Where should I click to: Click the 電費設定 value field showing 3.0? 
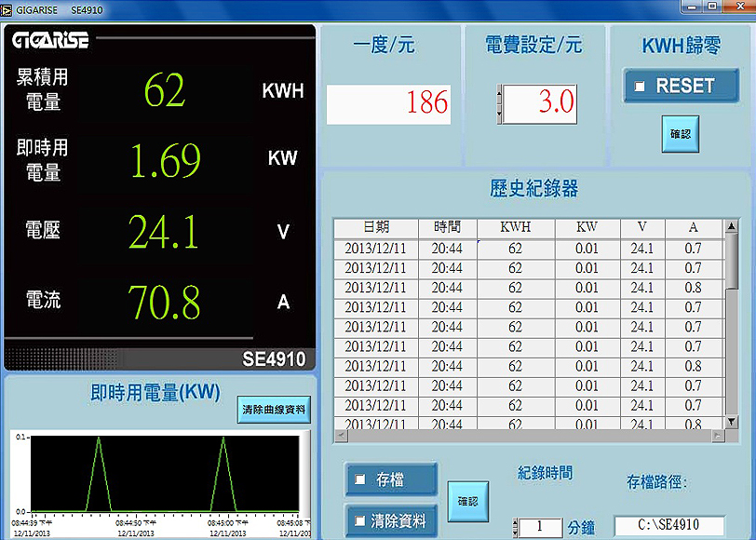539,104
